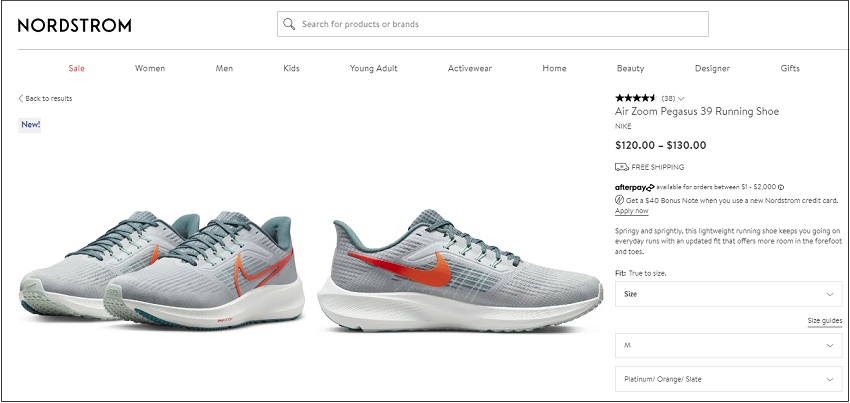The height and width of the screenshot is (403, 850).
Task: Open the Size guides link
Action: coord(825,321)
